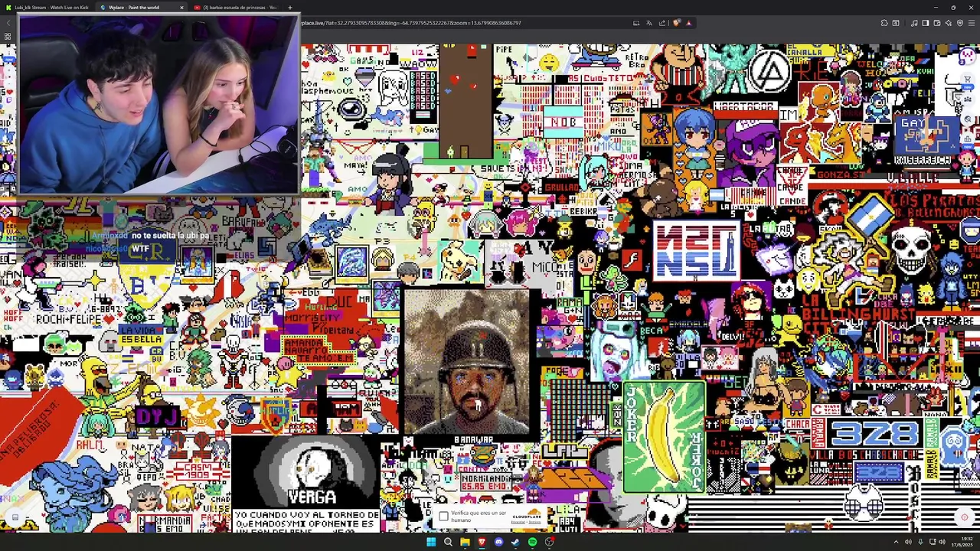
Task: Click the yellow banana JOKER pixel art
Action: pyautogui.click(x=664, y=438)
